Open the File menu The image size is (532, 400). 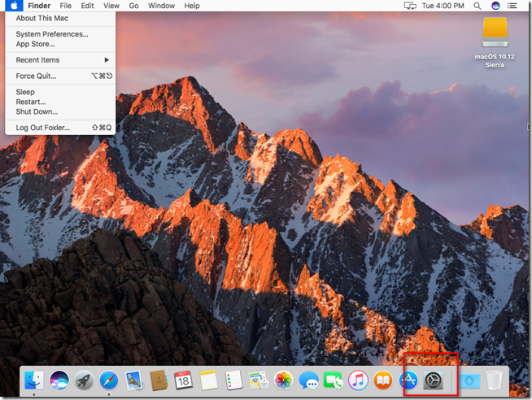[x=65, y=6]
